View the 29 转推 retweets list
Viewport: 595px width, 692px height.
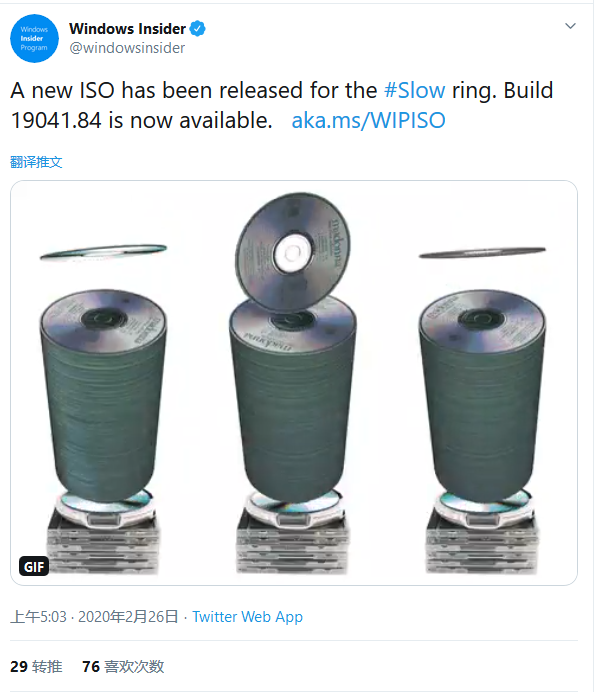pyautogui.click(x=36, y=666)
